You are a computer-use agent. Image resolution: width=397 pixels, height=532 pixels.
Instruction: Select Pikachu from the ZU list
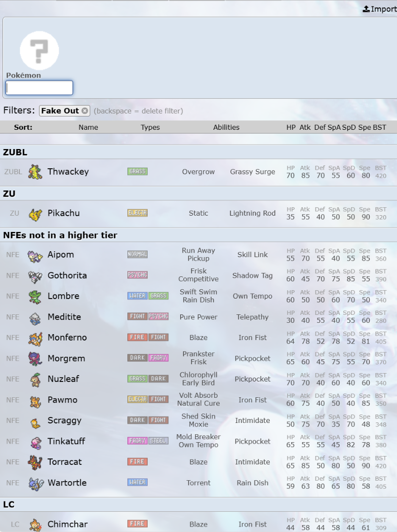tap(64, 213)
